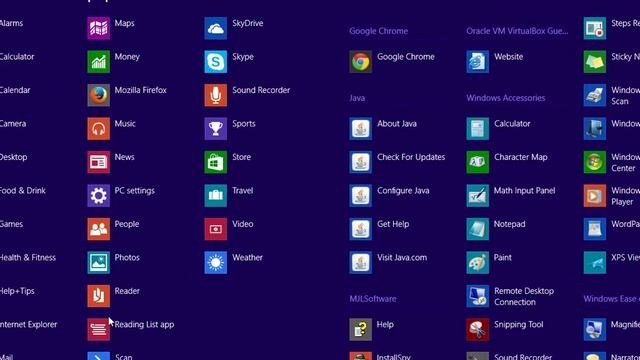Open the Reader app icon

(98, 296)
